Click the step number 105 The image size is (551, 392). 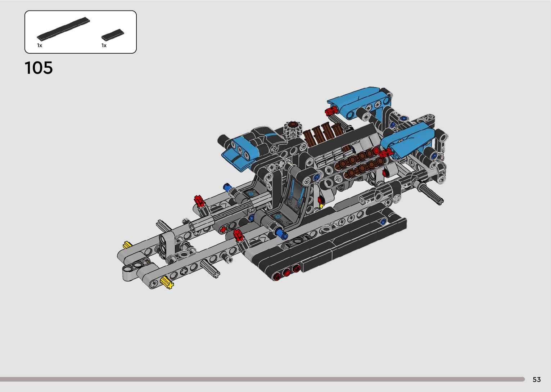[x=39, y=68]
